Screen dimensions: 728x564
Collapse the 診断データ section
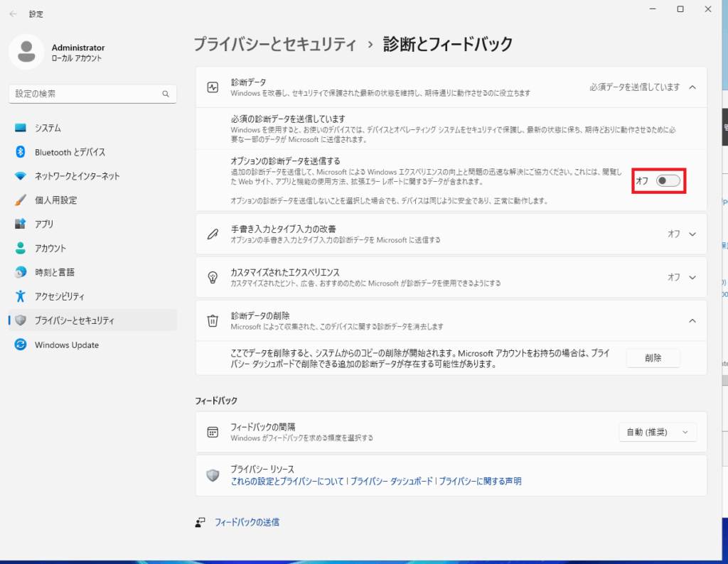(x=692, y=87)
